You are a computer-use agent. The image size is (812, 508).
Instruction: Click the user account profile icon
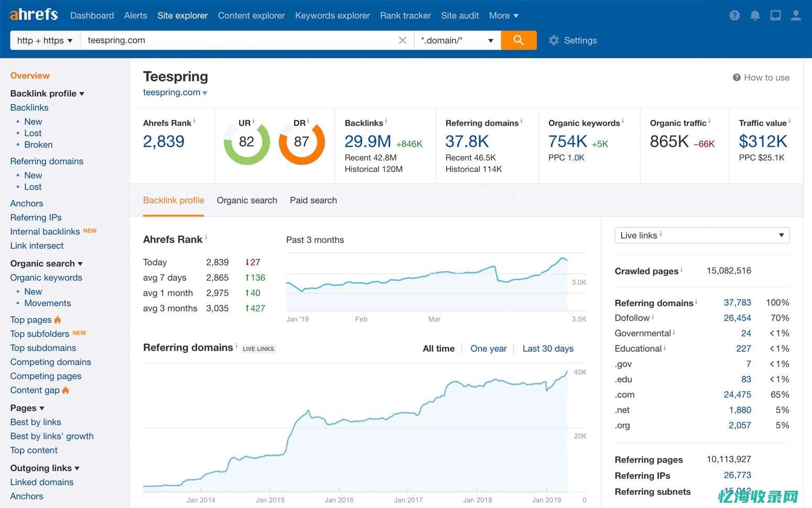coord(796,16)
